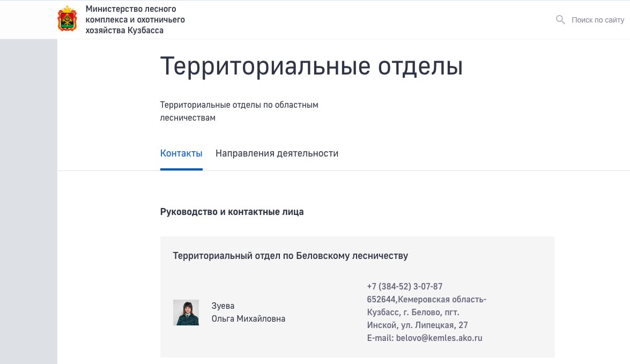This screenshot has height=364, width=630.
Task: Click the address line starting with 652644
Action: [x=426, y=299]
